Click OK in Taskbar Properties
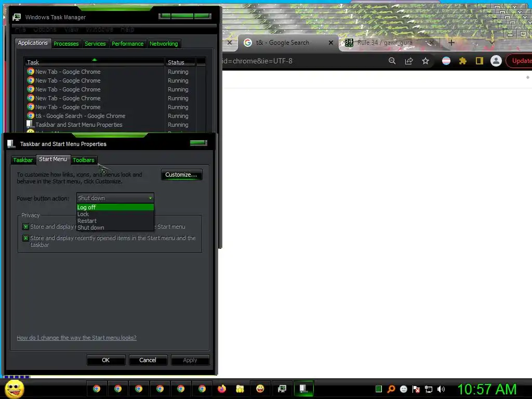532x399 pixels. coord(106,360)
